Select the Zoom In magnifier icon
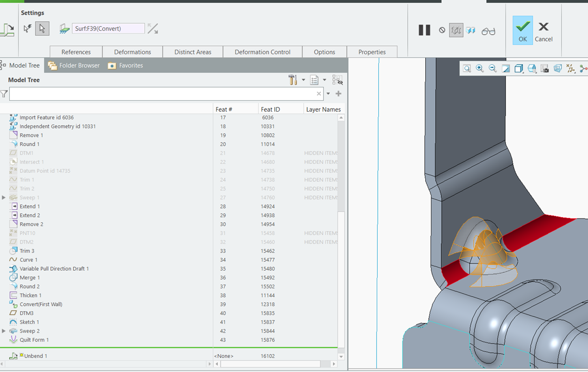This screenshot has height=372, width=588. (479, 68)
